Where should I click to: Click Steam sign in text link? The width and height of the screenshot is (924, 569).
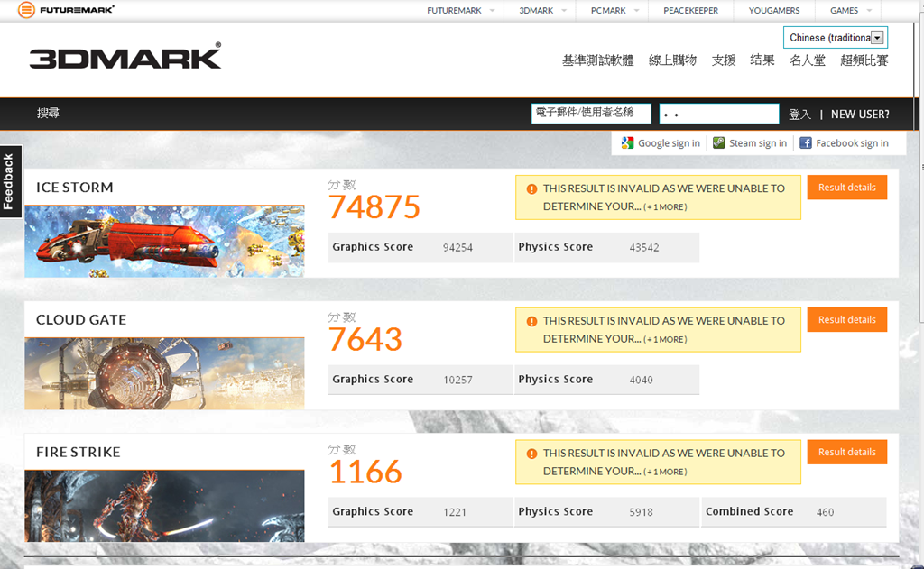(x=758, y=143)
